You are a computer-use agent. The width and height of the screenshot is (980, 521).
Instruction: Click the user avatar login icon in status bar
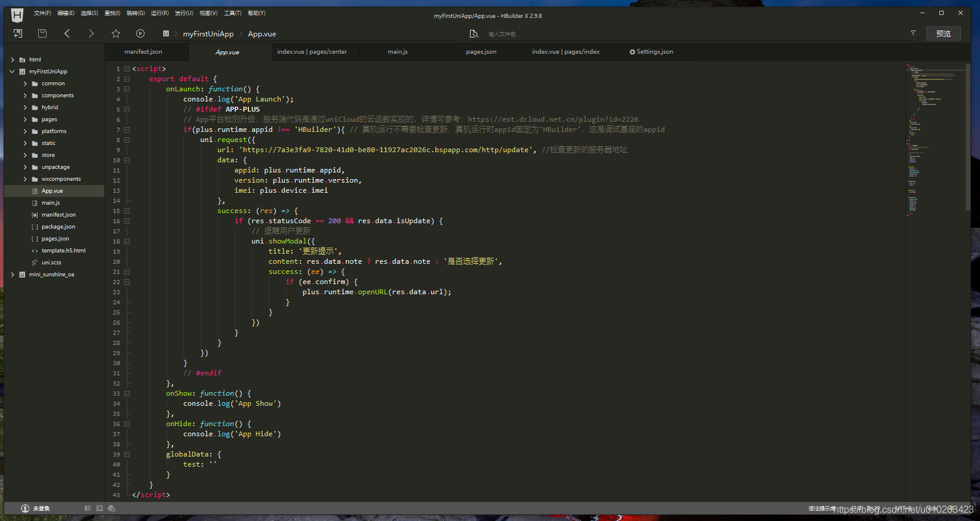tap(25, 508)
